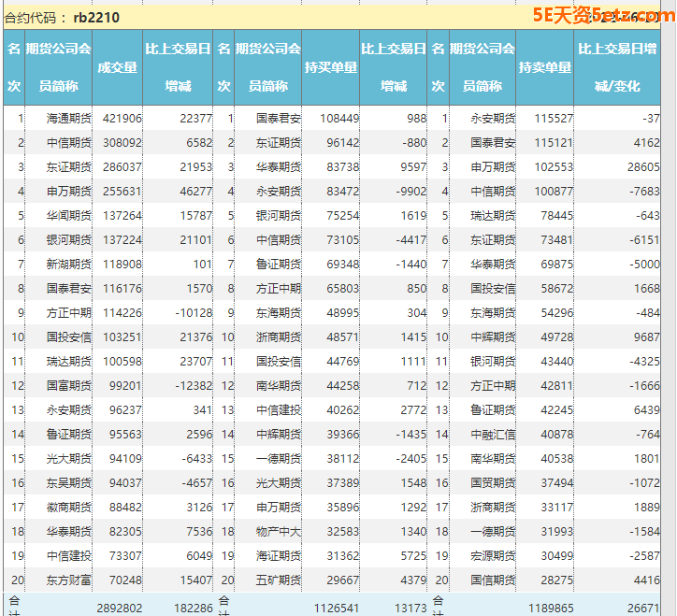This screenshot has width=677, height=616.
Task: Select long position value 75254
Action: [343, 215]
